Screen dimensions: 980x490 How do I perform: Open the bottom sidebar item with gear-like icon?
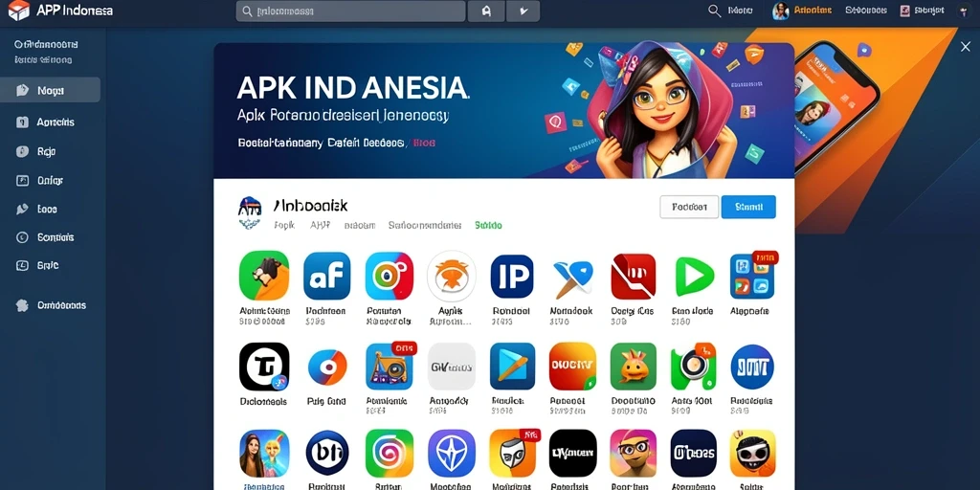[50, 305]
